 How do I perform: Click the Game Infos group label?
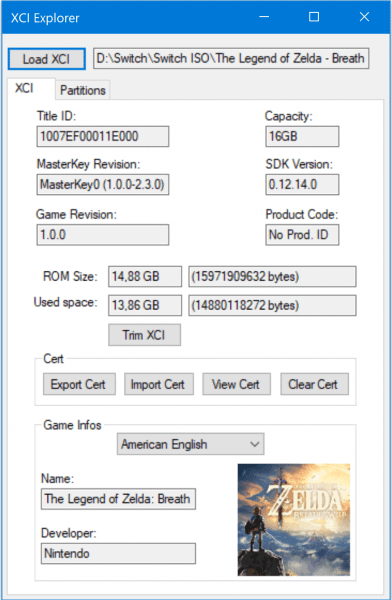72,425
